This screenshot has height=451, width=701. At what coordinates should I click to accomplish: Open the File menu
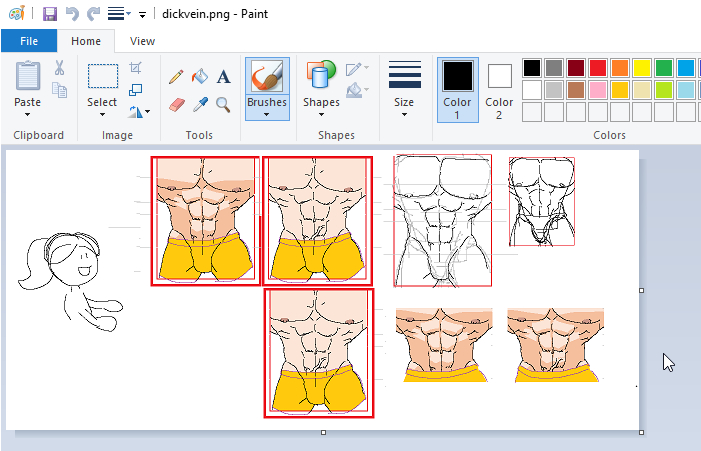28,41
